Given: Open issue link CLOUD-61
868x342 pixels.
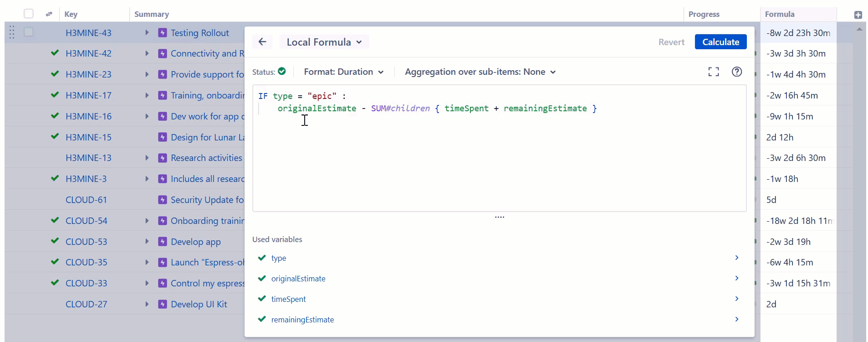Looking at the screenshot, I should click(x=86, y=200).
